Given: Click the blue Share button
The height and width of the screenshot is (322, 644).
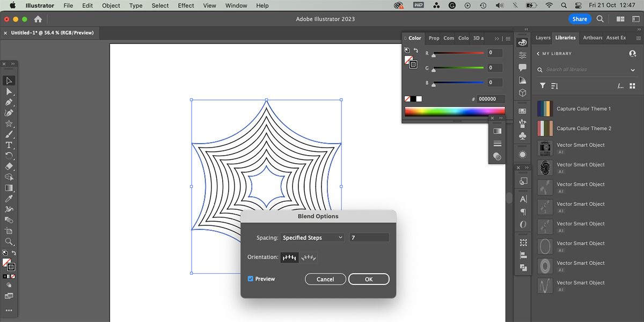Looking at the screenshot, I should 580,18.
